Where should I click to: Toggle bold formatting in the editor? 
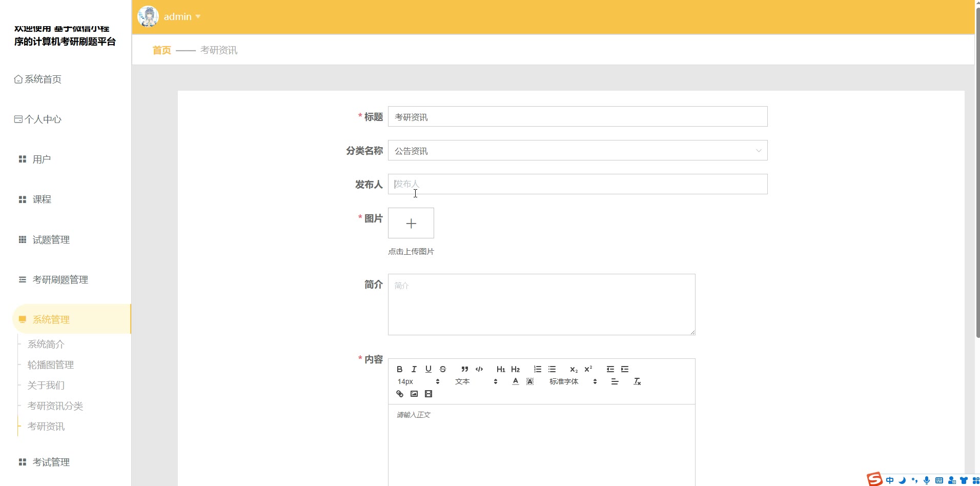[400, 369]
